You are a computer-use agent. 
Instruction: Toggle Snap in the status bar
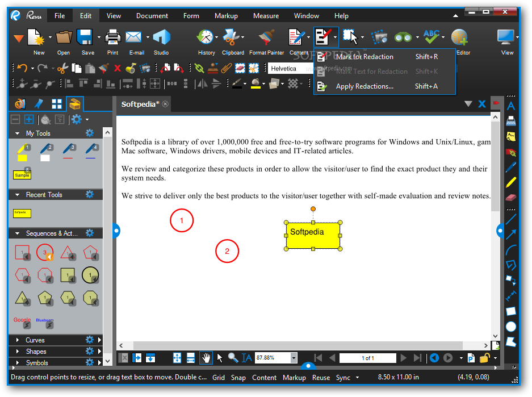point(238,377)
